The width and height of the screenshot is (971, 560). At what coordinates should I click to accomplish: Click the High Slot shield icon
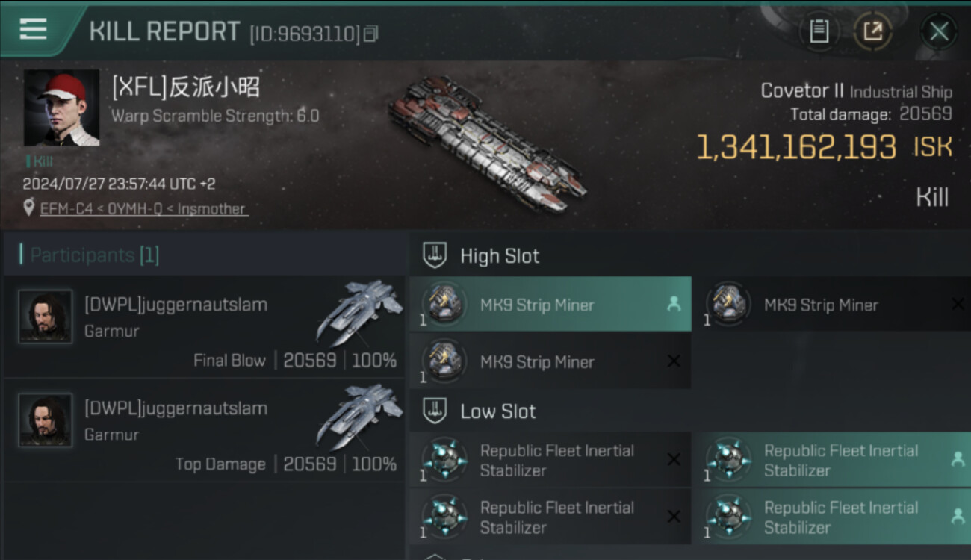point(435,255)
